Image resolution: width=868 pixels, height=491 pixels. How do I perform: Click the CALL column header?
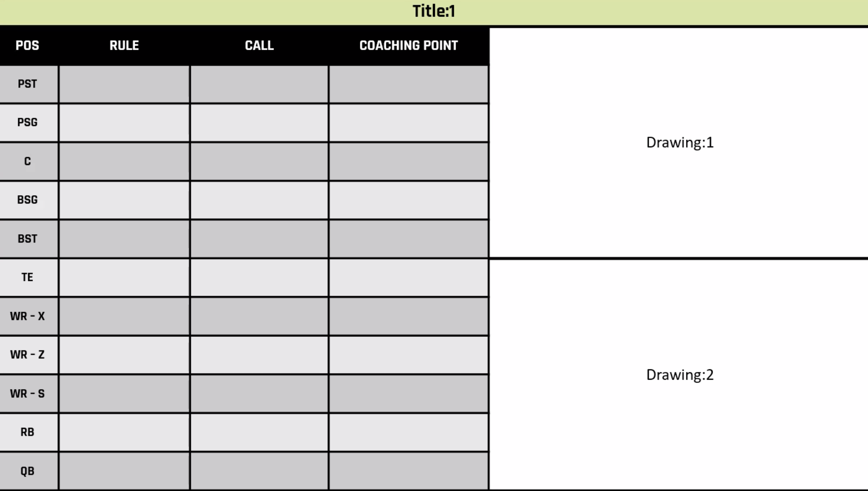[259, 45]
